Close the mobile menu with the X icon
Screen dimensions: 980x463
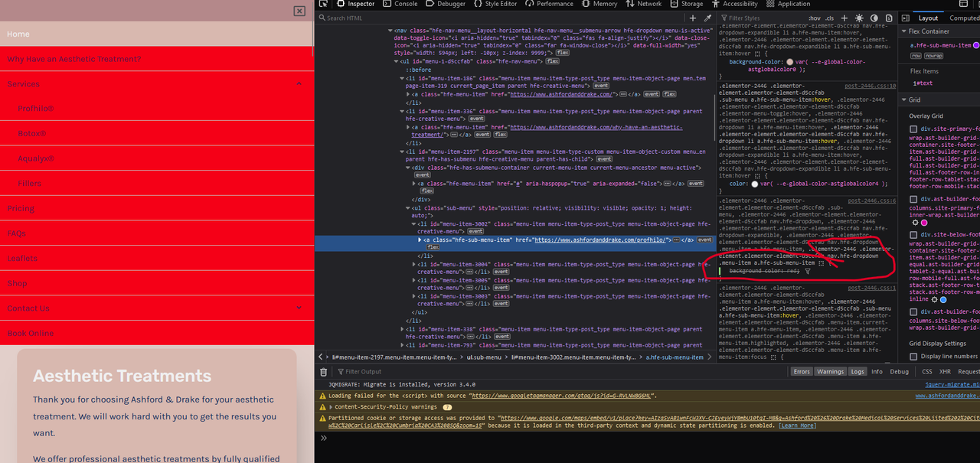[x=299, y=11]
